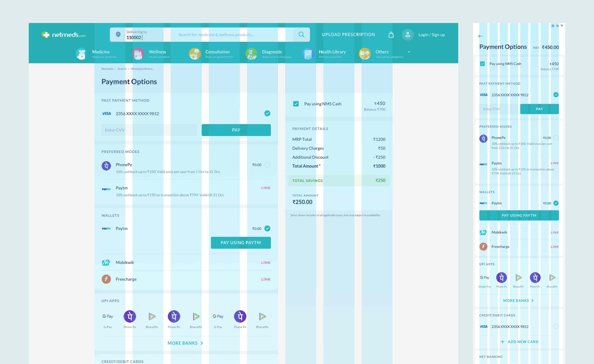This screenshot has width=594, height=364.
Task: Toggle the Pay using NMS Cash checkbox in the mobile view
Action: pos(482,64)
